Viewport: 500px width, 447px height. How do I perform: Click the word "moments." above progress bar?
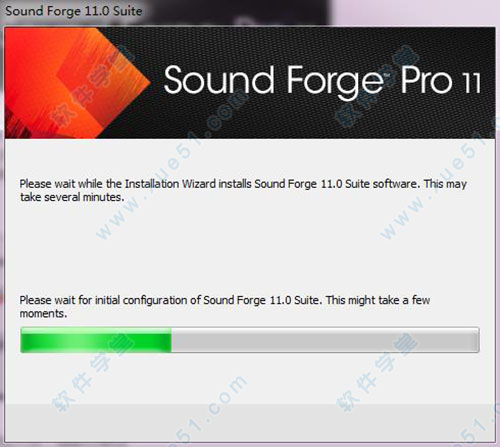click(43, 314)
